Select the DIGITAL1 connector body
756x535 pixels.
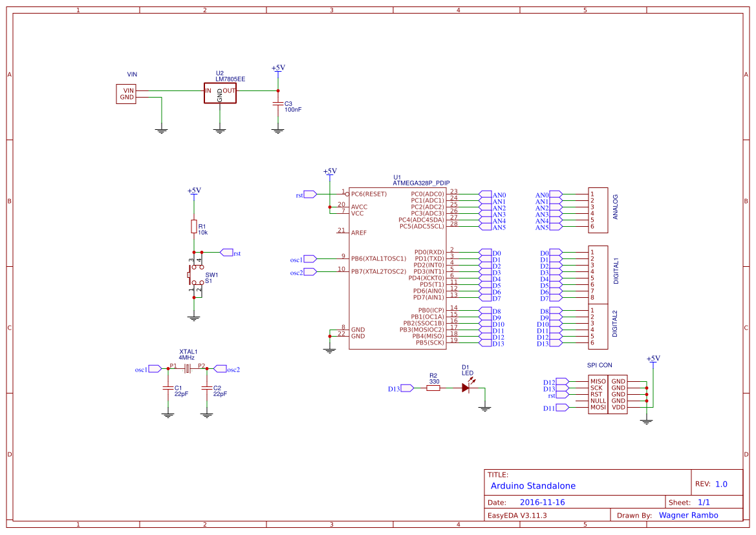598,275
